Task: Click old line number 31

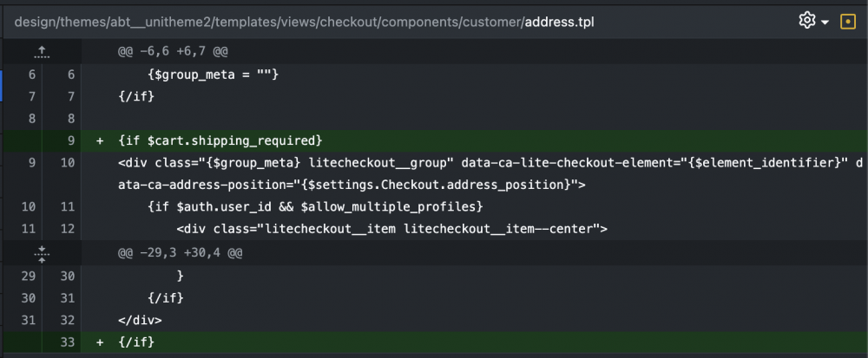Action: point(29,320)
